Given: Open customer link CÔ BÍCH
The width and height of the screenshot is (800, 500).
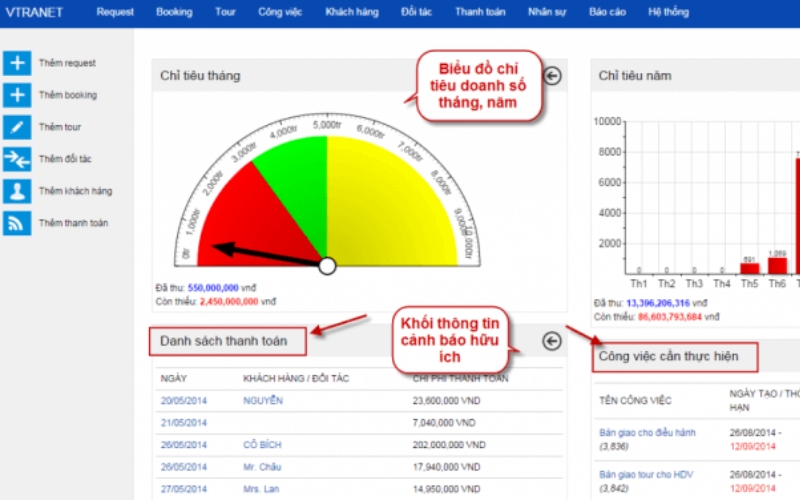Looking at the screenshot, I should [x=263, y=445].
